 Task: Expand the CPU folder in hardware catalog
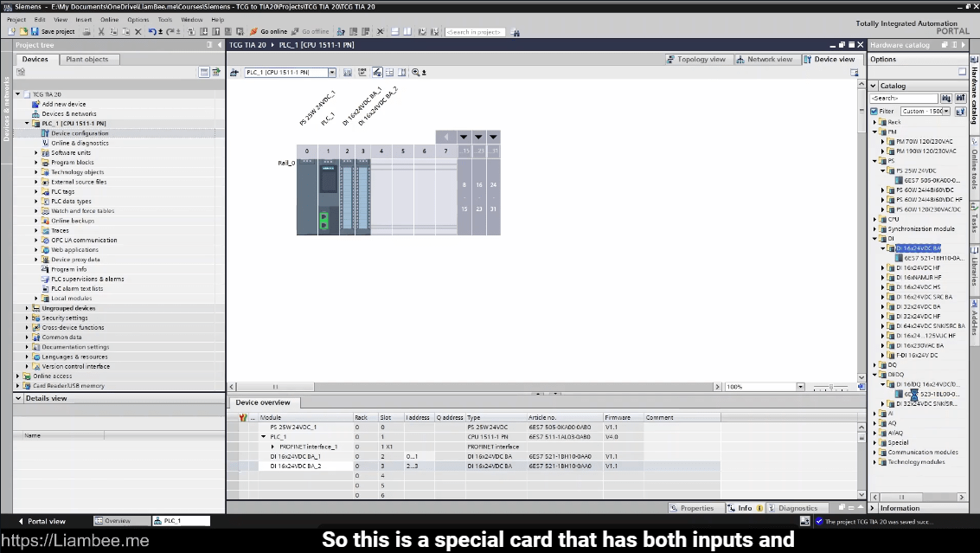[874, 219]
